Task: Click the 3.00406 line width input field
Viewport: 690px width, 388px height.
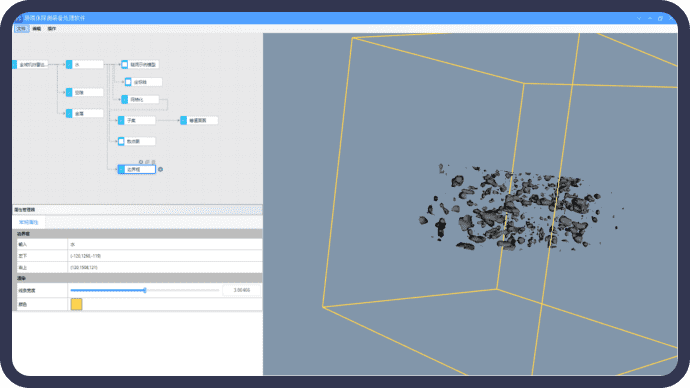Action: (242, 290)
